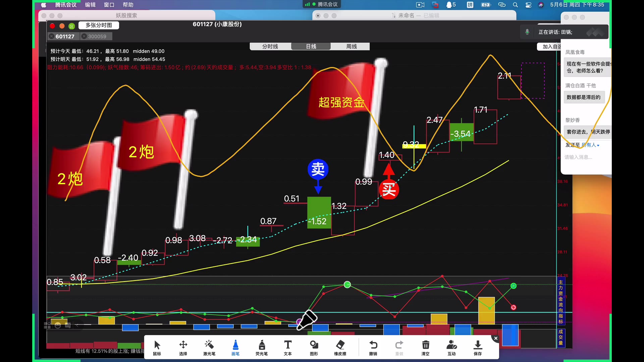Image resolution: width=644 pixels, height=362 pixels.
Task: Click chat message 数据都是滞后的
Action: [583, 97]
